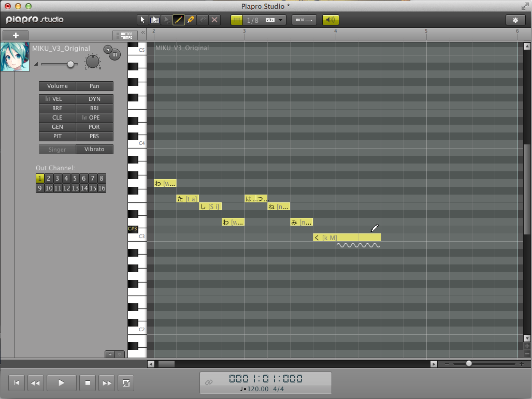The height and width of the screenshot is (399, 532).
Task: Toggle the triplet quantize indicator
Action: click(270, 20)
